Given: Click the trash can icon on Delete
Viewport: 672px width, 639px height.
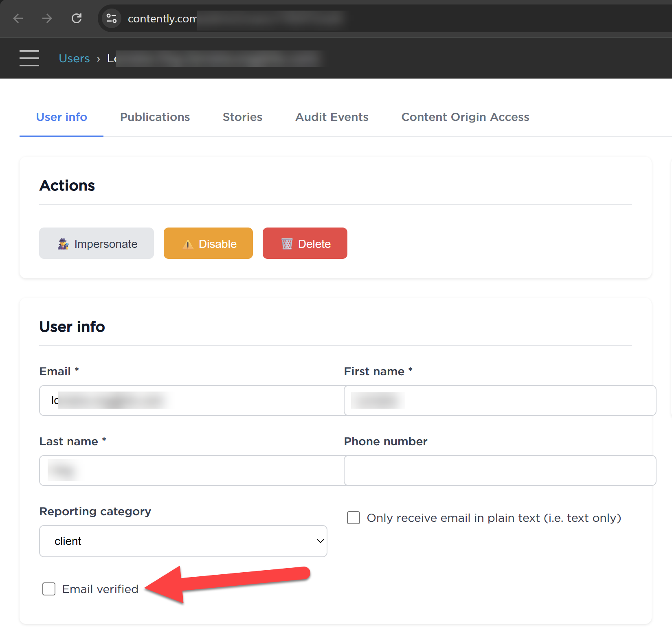Looking at the screenshot, I should (x=287, y=244).
